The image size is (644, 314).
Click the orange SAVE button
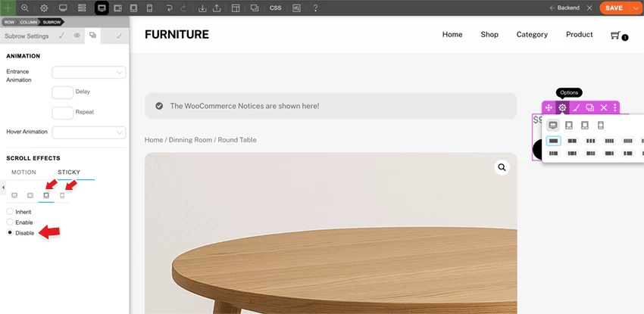614,8
